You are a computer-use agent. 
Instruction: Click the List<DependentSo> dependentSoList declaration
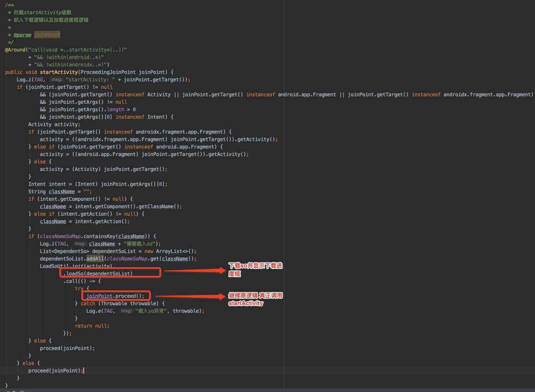click(118, 251)
